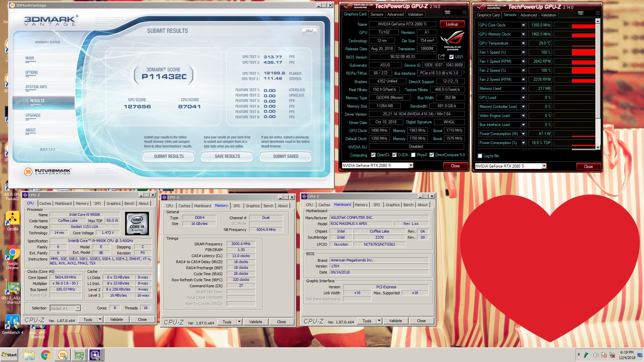Image resolution: width=644 pixels, height=362 pixels.
Task: Click SUBMIT RESULTS button
Action: click(x=169, y=156)
